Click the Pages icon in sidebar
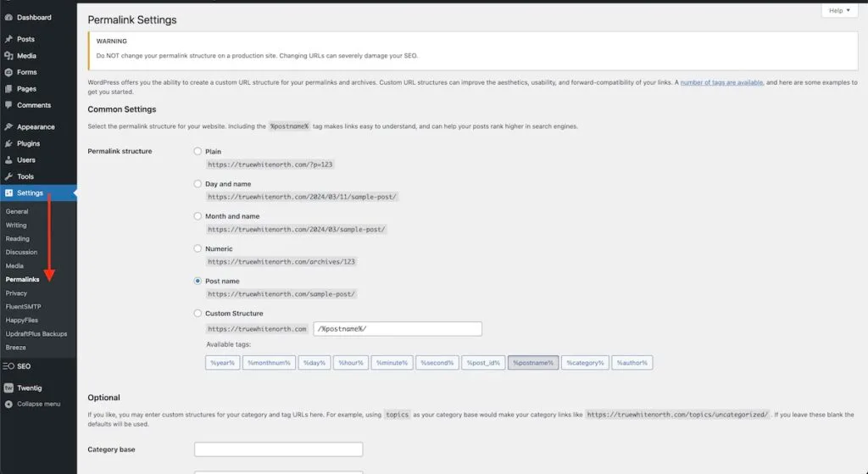This screenshot has width=868, height=474. [x=8, y=89]
